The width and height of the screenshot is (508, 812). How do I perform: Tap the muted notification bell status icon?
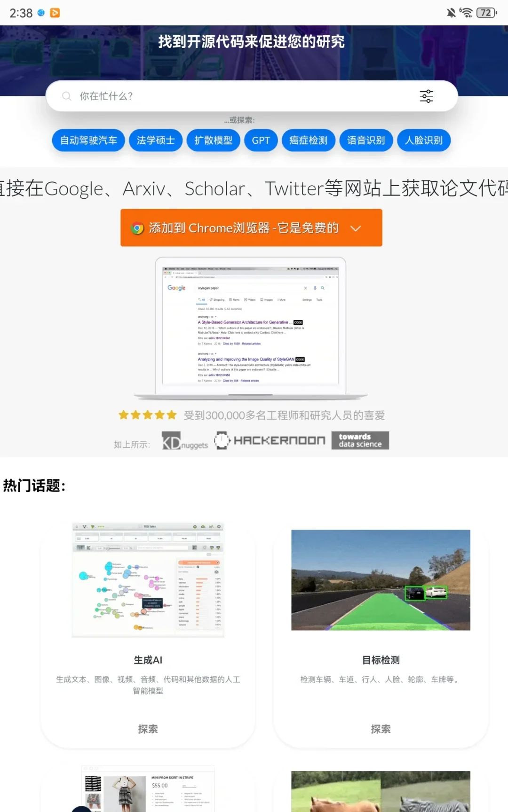point(451,13)
